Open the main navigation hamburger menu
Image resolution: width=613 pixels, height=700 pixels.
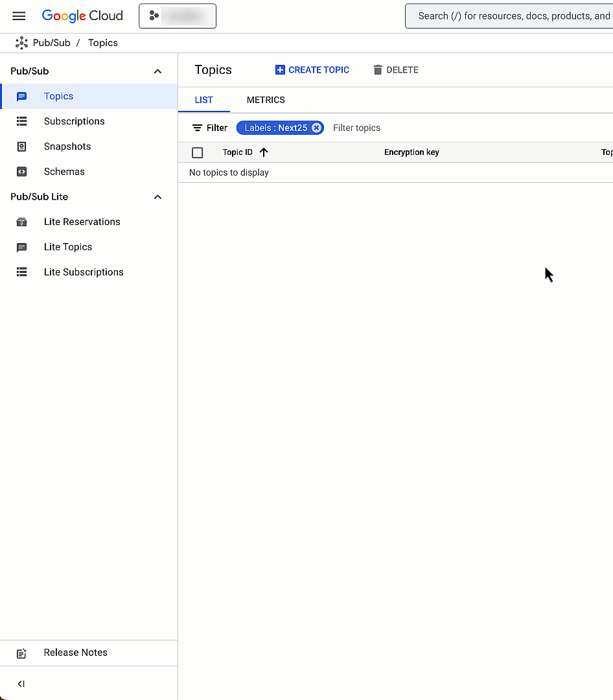[x=19, y=16]
